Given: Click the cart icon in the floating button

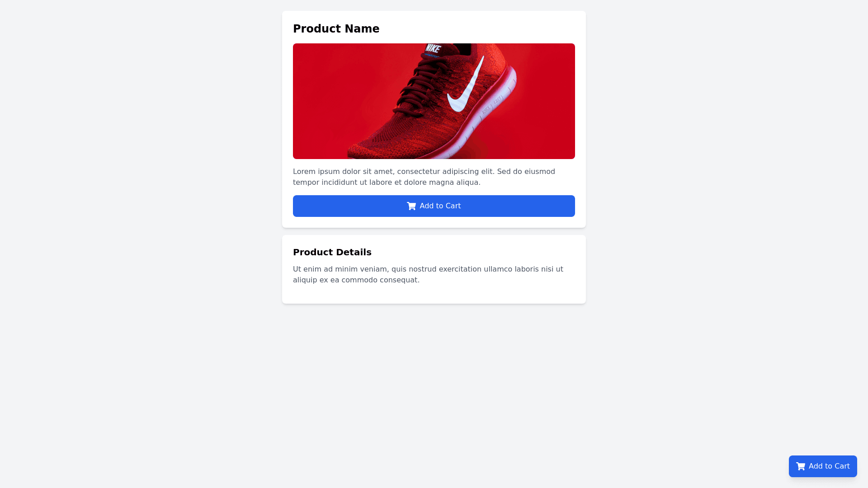Looking at the screenshot, I should [800, 466].
